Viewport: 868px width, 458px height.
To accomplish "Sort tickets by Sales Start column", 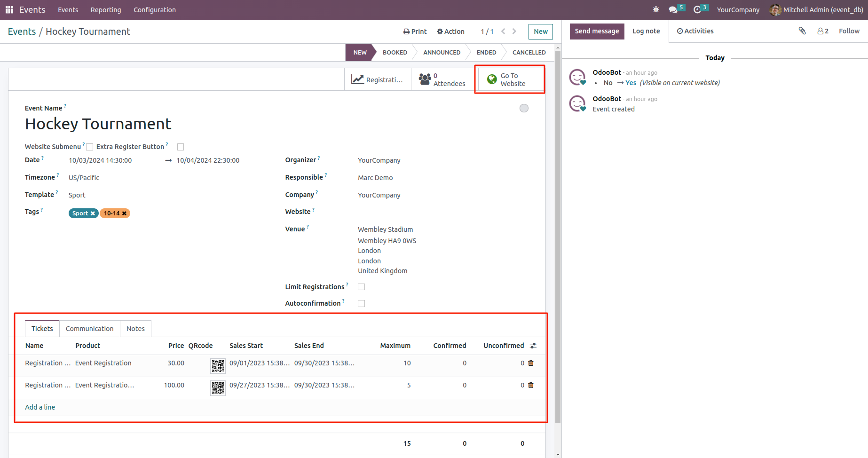I will (246, 346).
